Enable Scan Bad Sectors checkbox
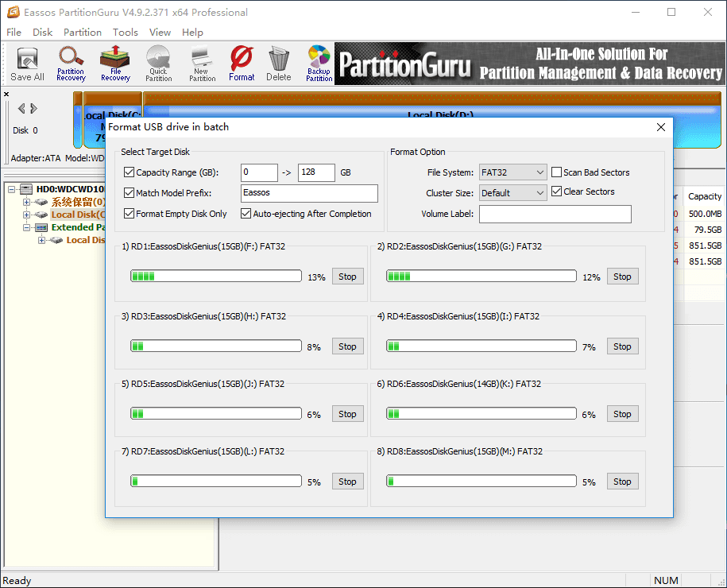727x588 pixels. pos(556,172)
